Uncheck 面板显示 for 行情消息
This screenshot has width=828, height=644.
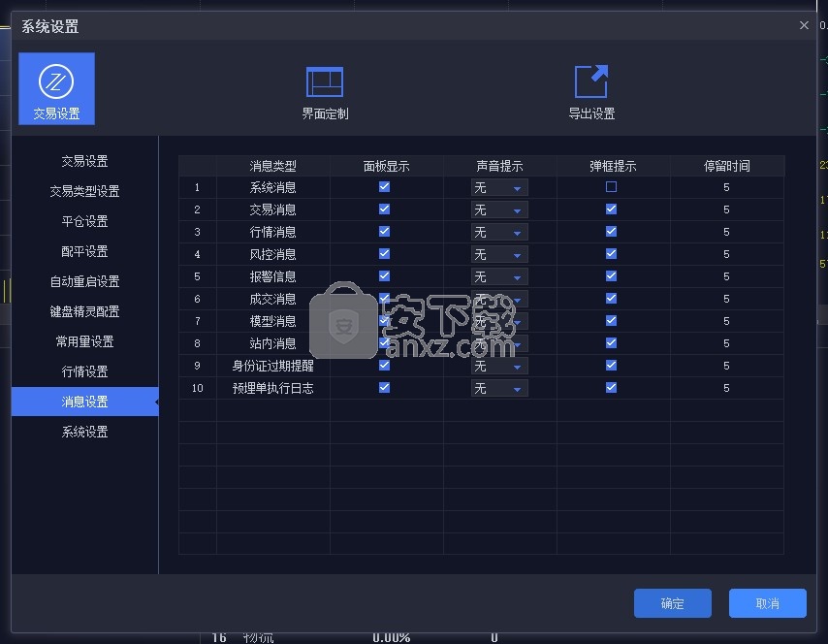pos(384,232)
